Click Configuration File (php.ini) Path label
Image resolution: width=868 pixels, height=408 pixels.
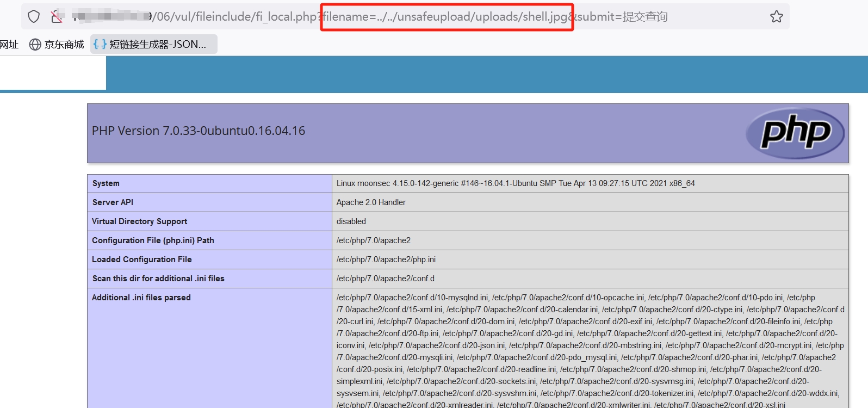point(153,240)
